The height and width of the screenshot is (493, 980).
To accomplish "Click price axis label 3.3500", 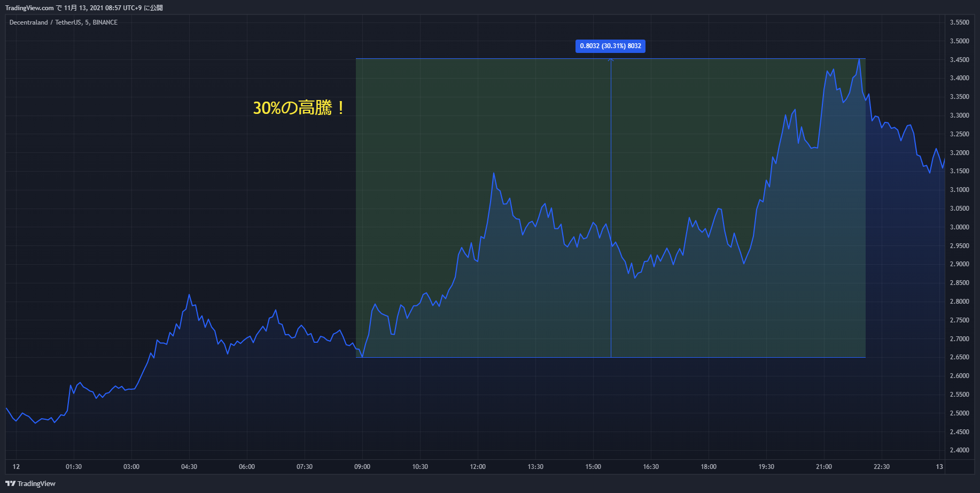I will [x=959, y=97].
